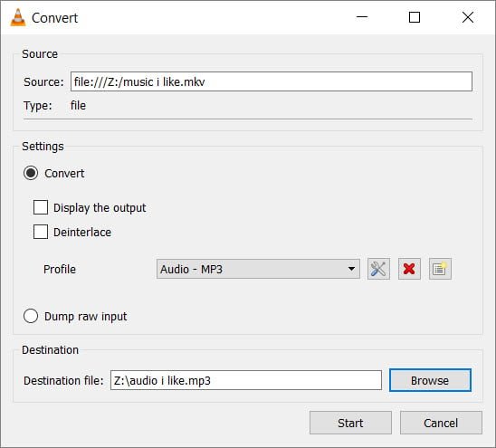Screen dimensions: 496x448
Task: Minimize the Convert dialog window
Action: pyautogui.click(x=362, y=17)
